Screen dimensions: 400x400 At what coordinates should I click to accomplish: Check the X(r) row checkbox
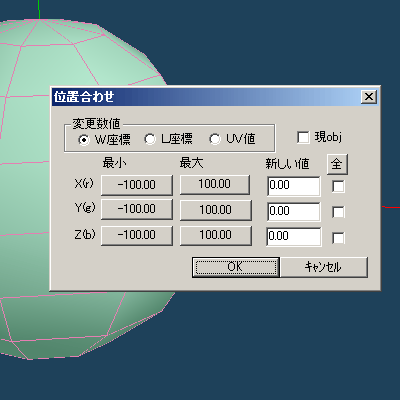tap(338, 186)
